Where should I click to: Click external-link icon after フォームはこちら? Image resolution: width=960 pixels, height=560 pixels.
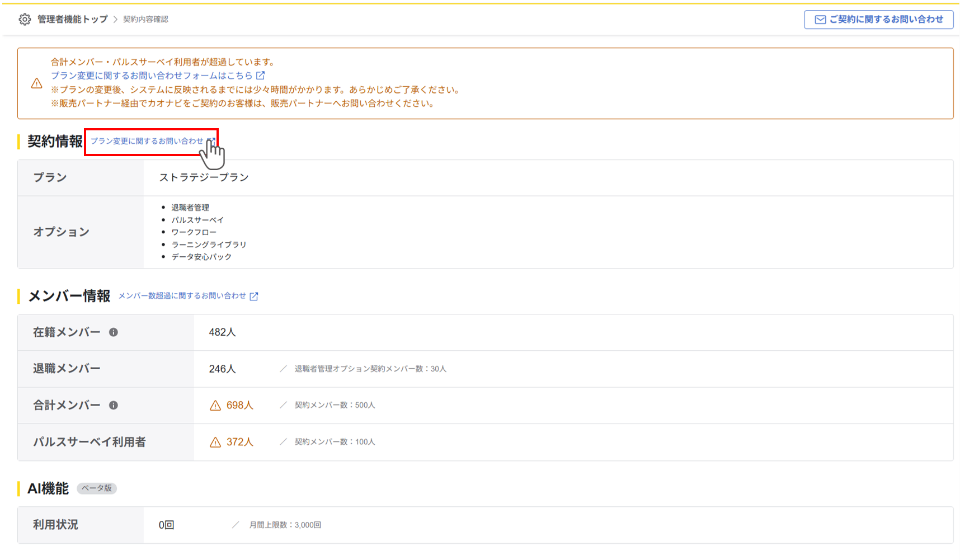261,76
